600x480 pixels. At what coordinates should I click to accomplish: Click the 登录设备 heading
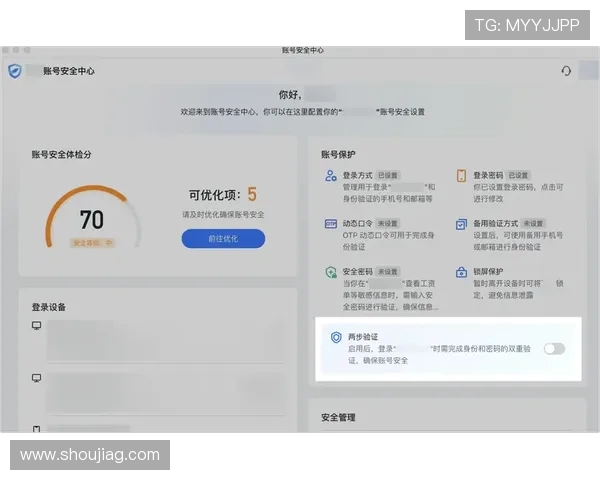49,307
